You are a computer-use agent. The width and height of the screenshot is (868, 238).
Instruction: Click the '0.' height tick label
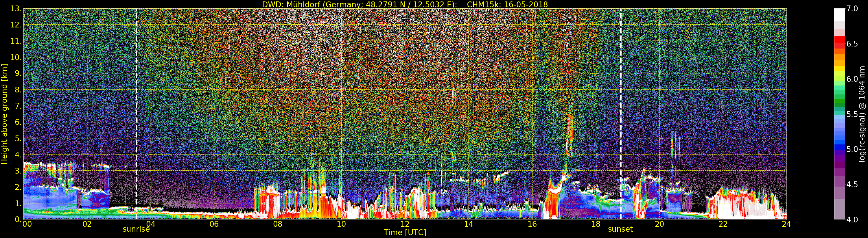pos(18,219)
